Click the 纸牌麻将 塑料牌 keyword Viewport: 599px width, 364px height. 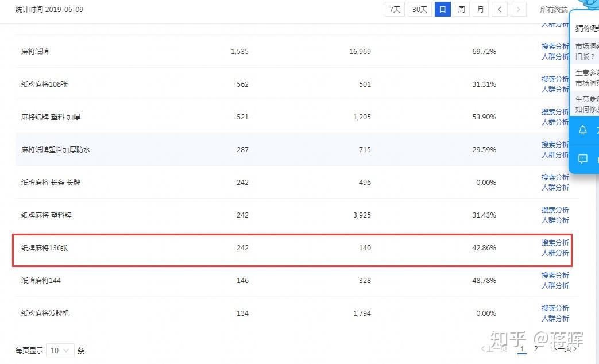coord(46,215)
